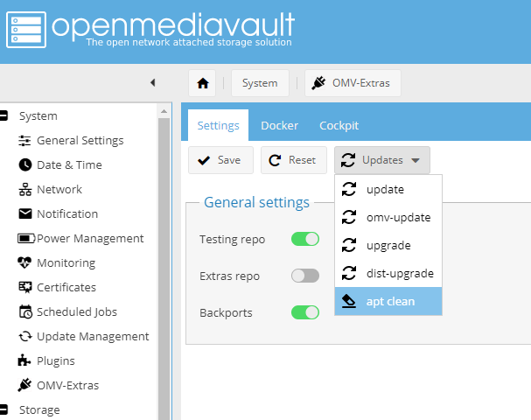Click the sync icon beside upgrade entry

[x=349, y=245]
